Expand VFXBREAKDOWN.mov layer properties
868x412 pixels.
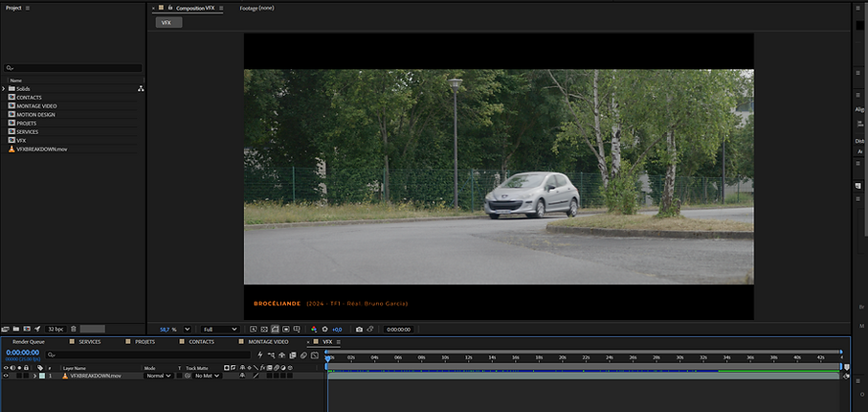(34, 376)
